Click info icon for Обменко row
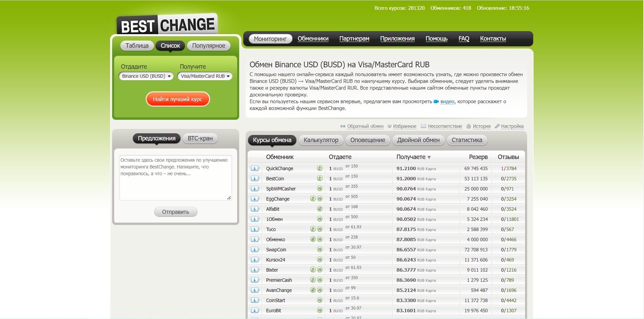The height and width of the screenshot is (319, 644). [255, 240]
